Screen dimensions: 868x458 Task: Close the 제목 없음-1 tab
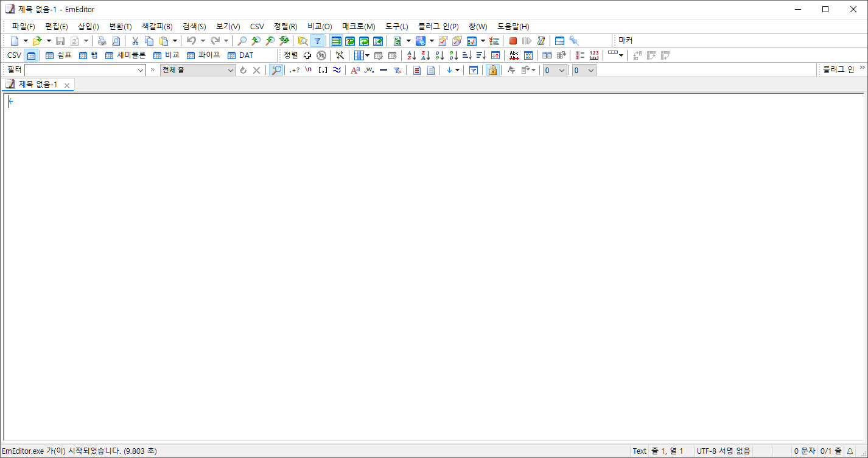click(67, 85)
